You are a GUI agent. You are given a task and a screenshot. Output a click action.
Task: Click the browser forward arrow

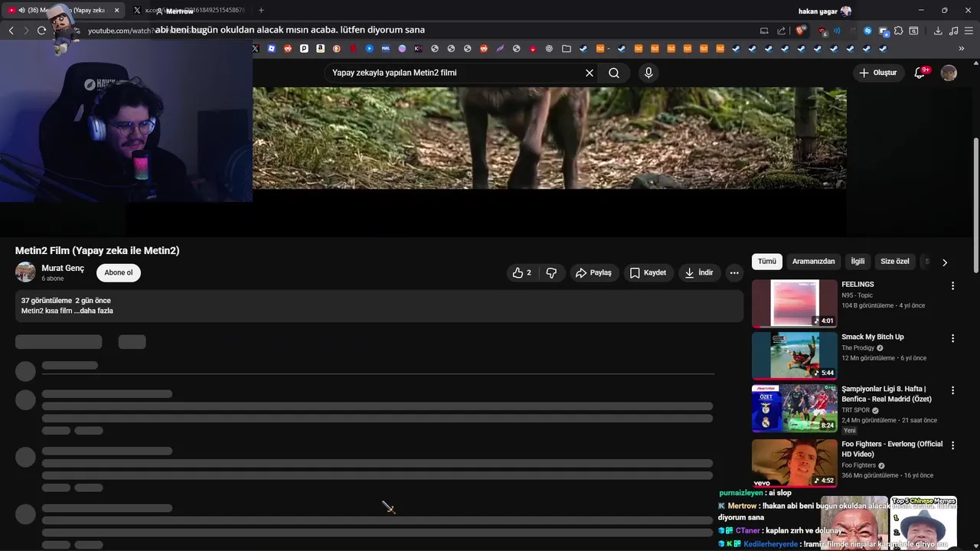tap(26, 31)
